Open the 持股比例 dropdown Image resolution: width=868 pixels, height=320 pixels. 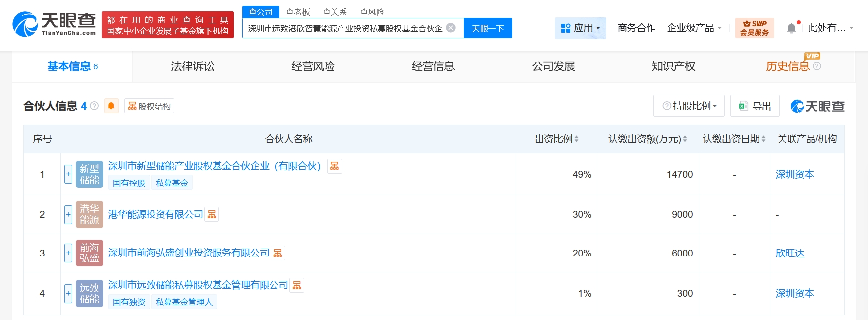(x=689, y=106)
